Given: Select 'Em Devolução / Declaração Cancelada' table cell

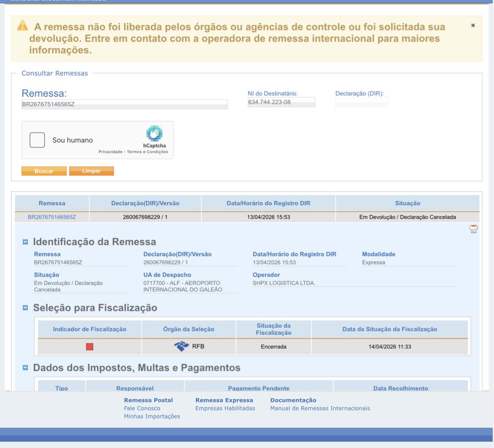Looking at the screenshot, I should click(408, 217).
